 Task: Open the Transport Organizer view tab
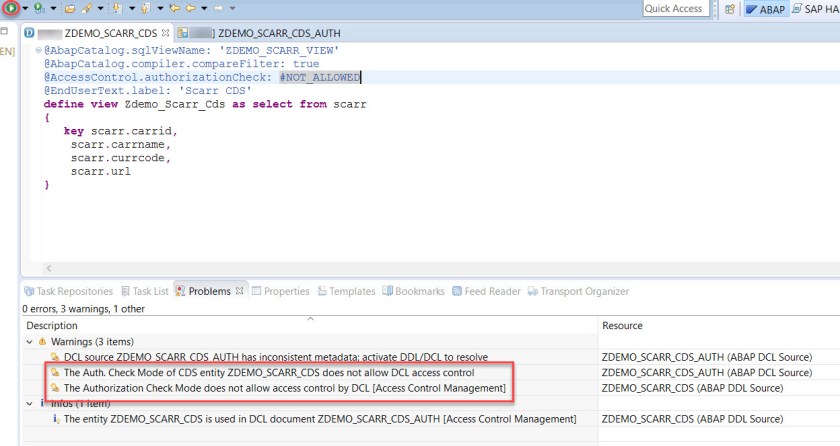(578, 291)
